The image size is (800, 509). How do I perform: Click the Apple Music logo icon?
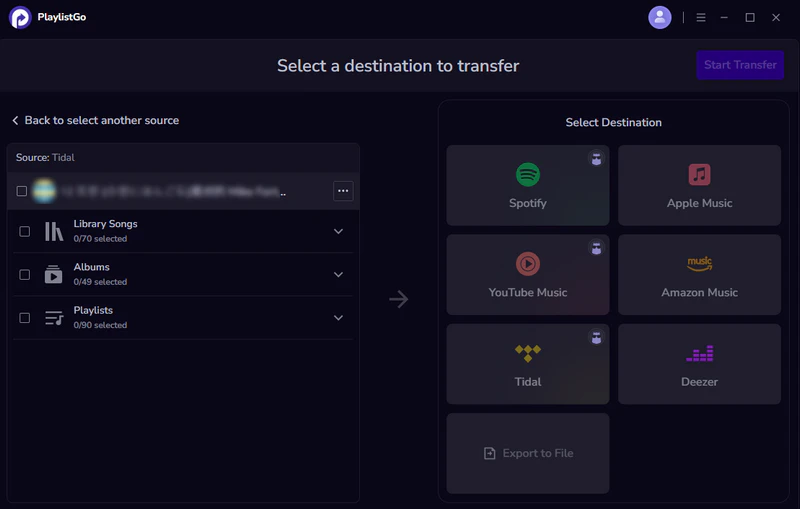(x=699, y=174)
